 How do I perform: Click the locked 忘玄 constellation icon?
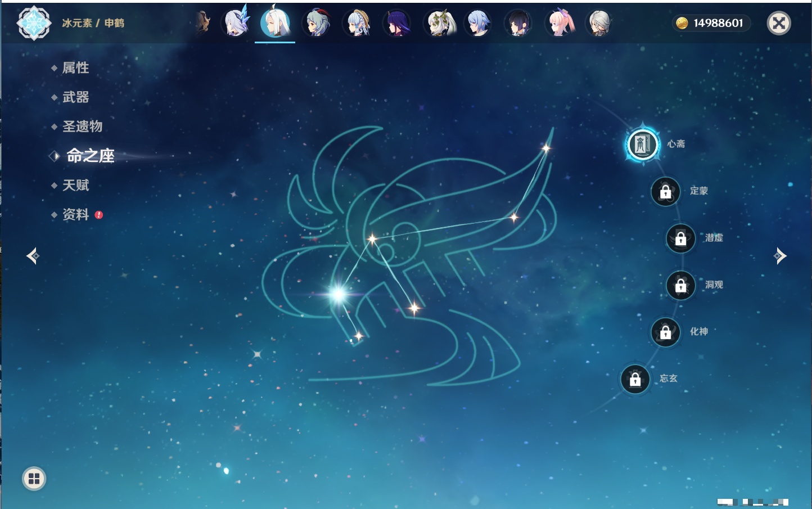pyautogui.click(x=635, y=379)
